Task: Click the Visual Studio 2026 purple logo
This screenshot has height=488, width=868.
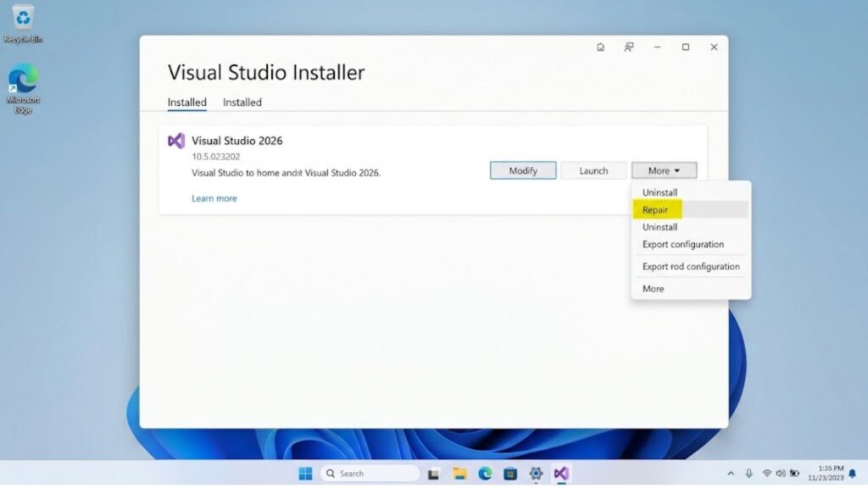Action: coord(176,141)
